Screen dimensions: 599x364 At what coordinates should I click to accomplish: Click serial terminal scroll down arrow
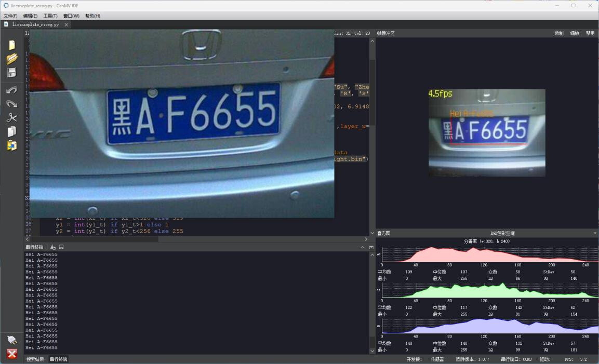[372, 351]
